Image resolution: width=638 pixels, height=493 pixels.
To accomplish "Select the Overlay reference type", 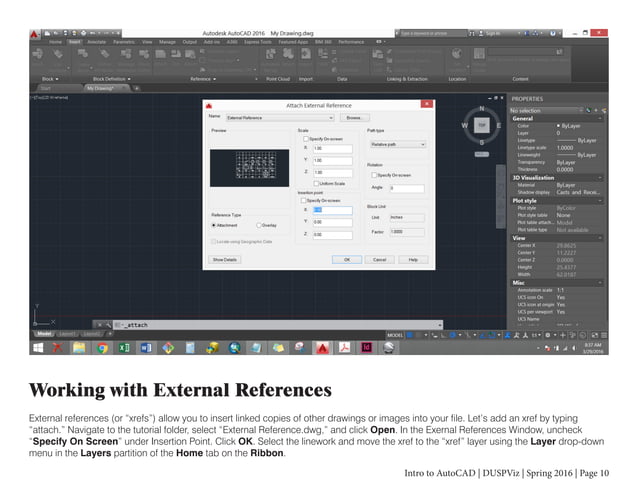I will click(x=261, y=225).
